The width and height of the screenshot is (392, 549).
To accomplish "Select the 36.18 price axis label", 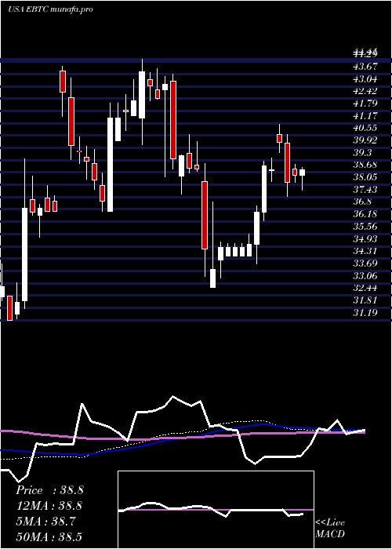I will click(365, 214).
